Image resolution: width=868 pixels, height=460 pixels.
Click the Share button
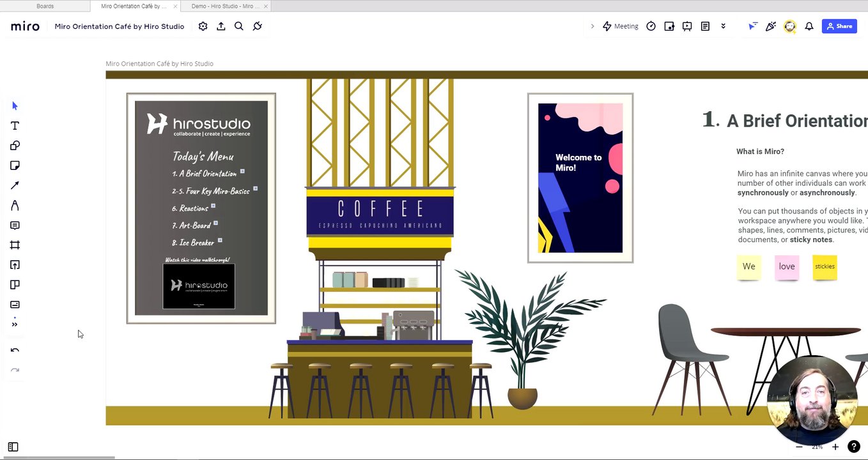(839, 26)
